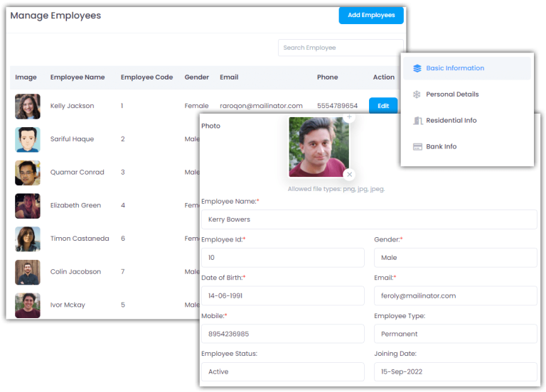
Task: Click the Bank Info card icon
Action: pyautogui.click(x=417, y=147)
